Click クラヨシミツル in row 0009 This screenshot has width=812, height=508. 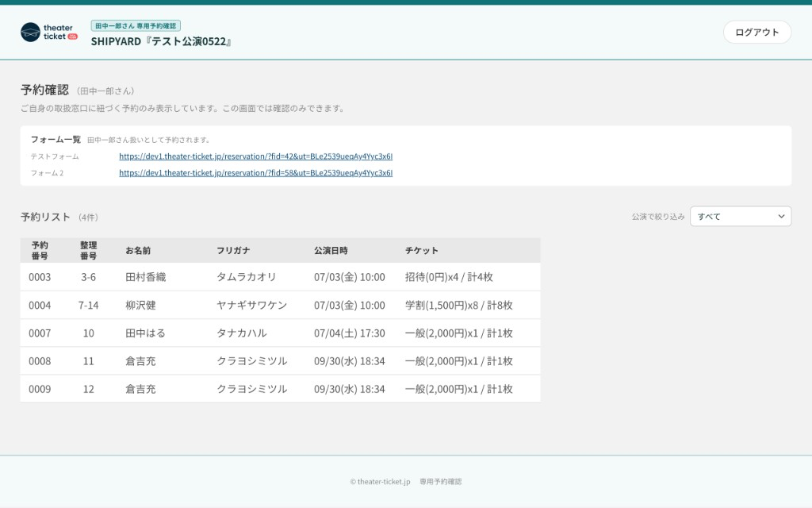point(251,389)
